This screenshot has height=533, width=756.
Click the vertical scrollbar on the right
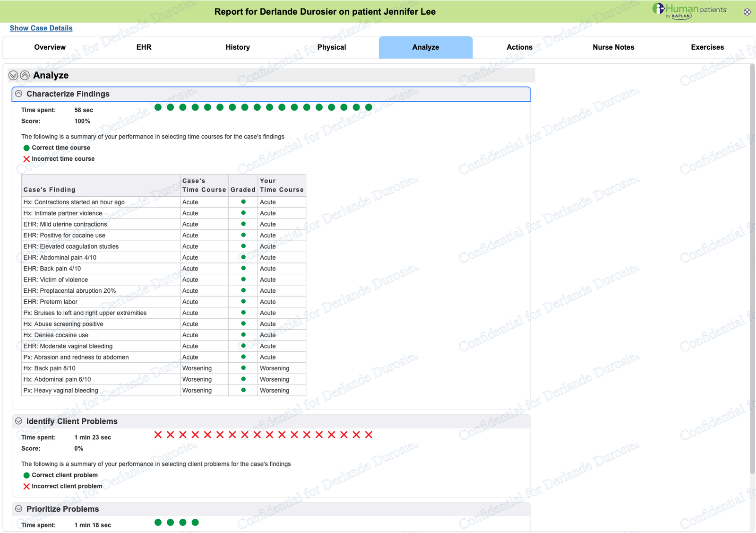click(752, 269)
